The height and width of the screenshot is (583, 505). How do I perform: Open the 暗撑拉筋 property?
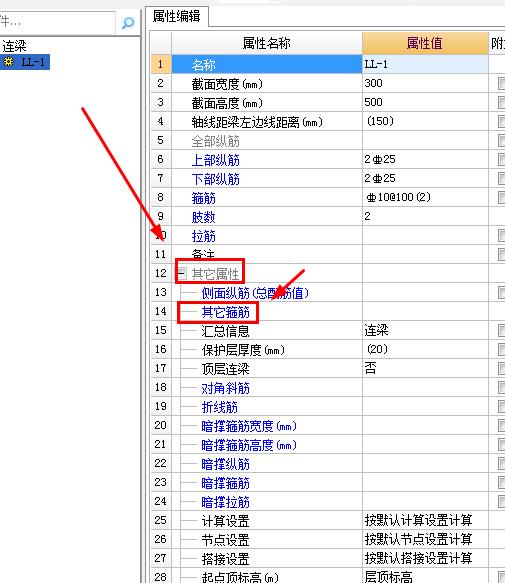225,502
